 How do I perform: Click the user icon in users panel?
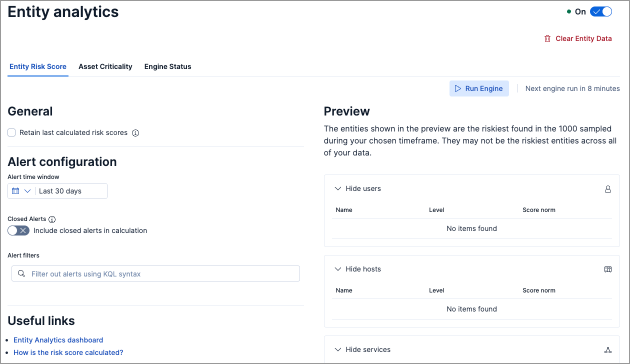point(608,189)
